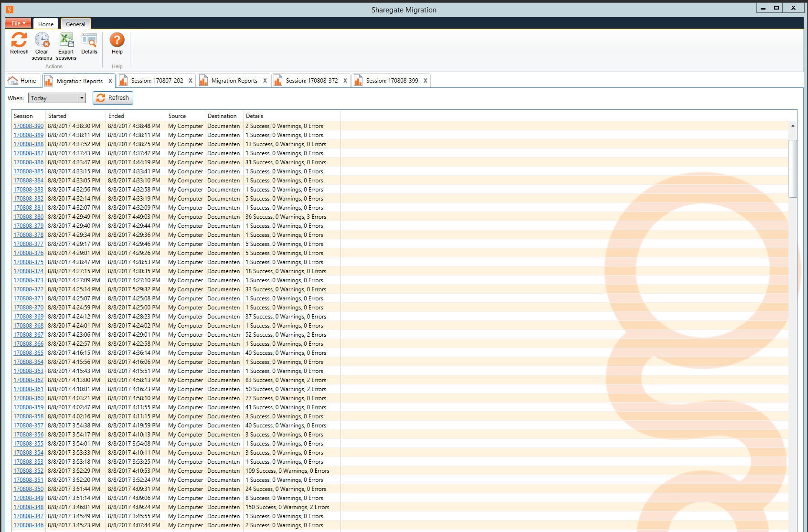Sort by the Session column header
This screenshot has width=808, height=532.
click(28, 116)
